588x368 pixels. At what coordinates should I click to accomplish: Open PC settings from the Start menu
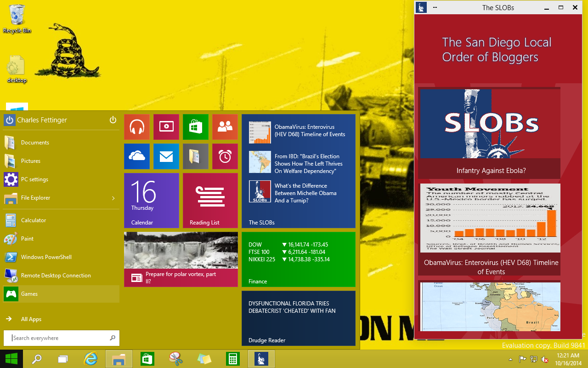62,179
